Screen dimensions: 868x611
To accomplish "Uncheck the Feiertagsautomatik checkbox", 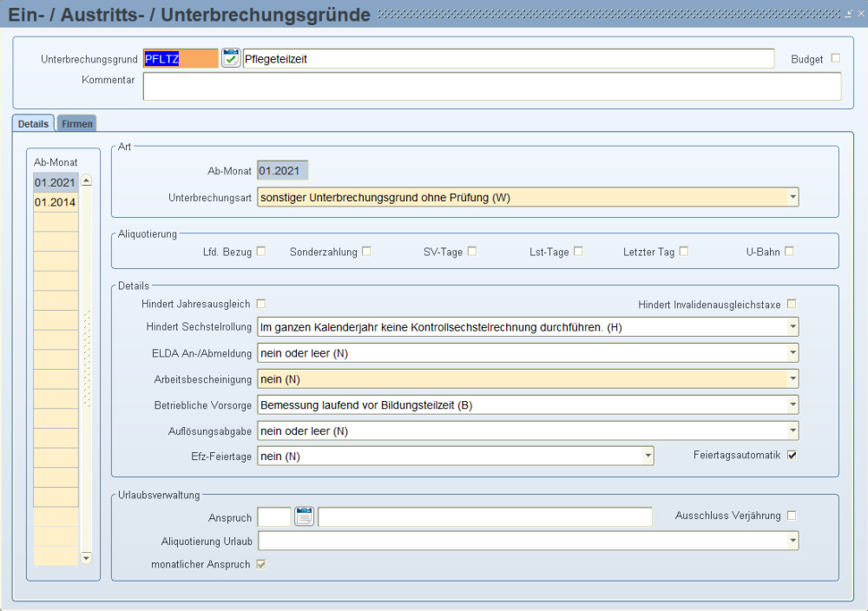I will click(792, 455).
